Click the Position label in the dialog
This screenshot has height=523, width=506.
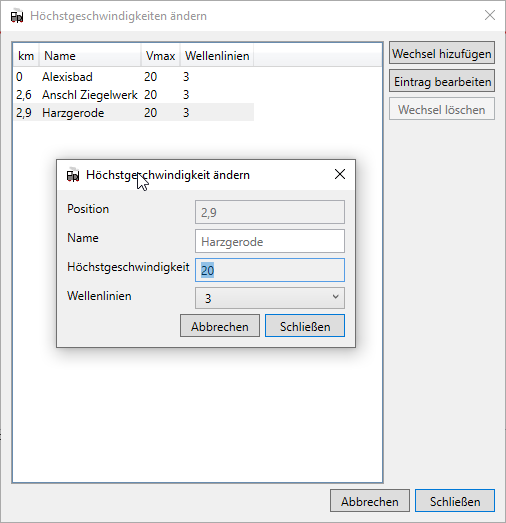point(88,209)
